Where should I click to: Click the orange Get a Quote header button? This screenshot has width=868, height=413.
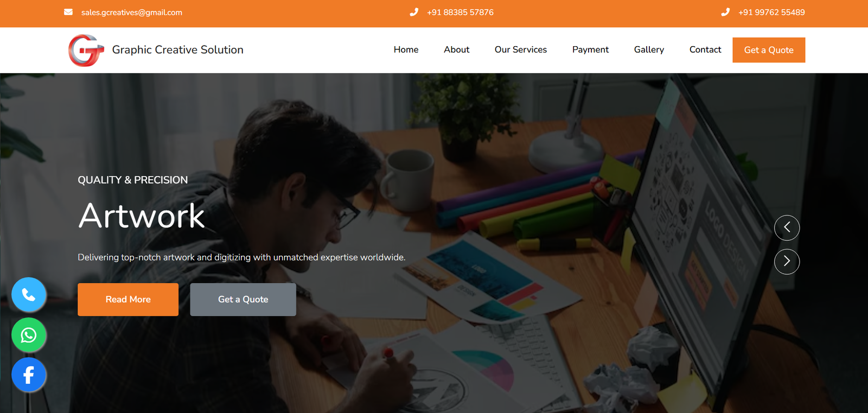769,50
